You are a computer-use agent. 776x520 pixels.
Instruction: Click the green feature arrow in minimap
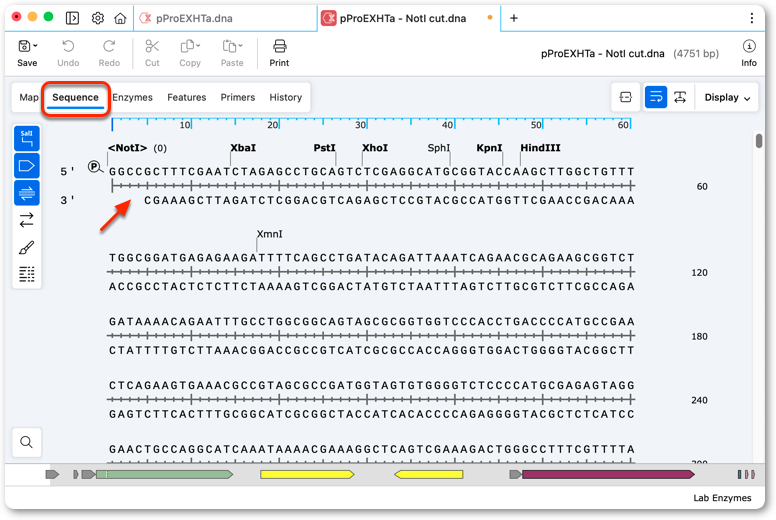[x=164, y=474]
